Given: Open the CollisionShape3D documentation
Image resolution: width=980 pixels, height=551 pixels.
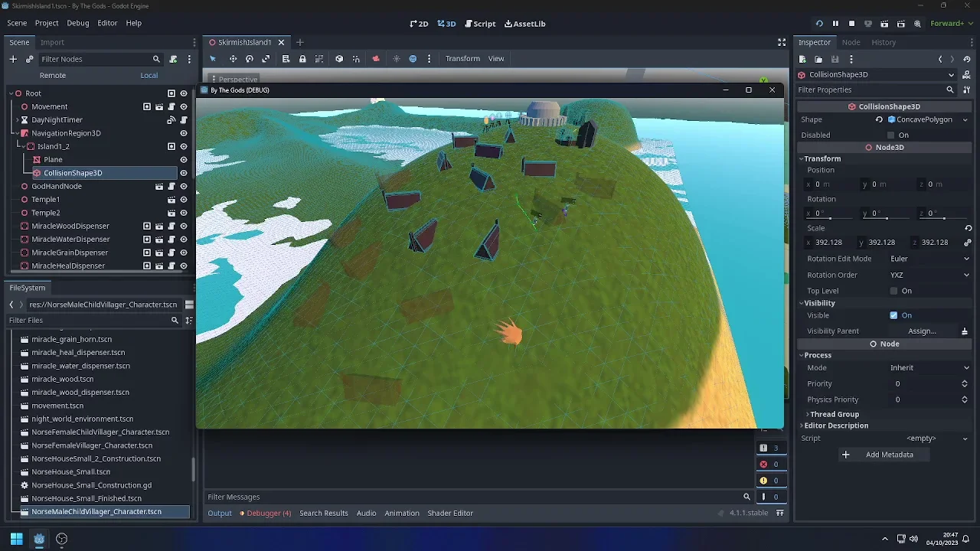Looking at the screenshot, I should tap(966, 74).
